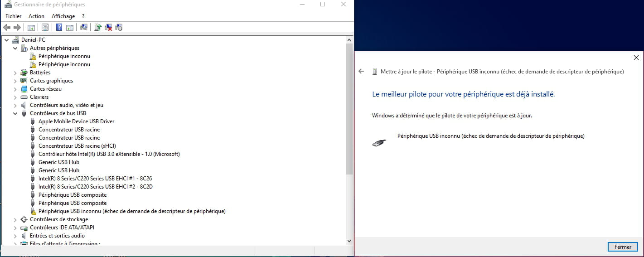This screenshot has width=644, height=257.
Task: Select the first Périphérique inconnu warning item
Action: click(64, 56)
